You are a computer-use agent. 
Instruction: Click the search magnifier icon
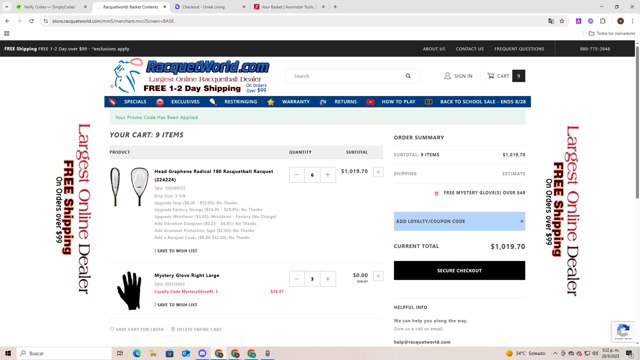(408, 76)
